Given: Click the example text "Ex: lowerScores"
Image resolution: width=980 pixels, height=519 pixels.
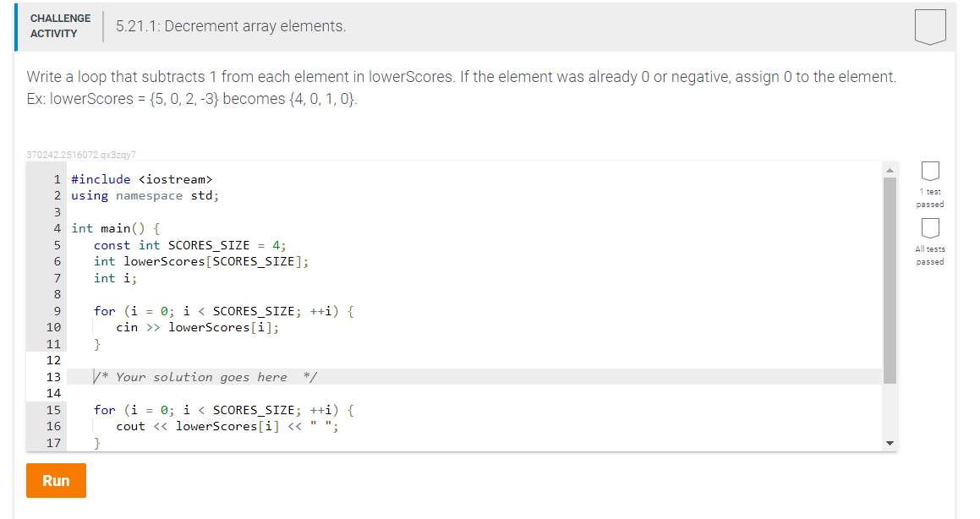Looking at the screenshot, I should (x=75, y=99).
